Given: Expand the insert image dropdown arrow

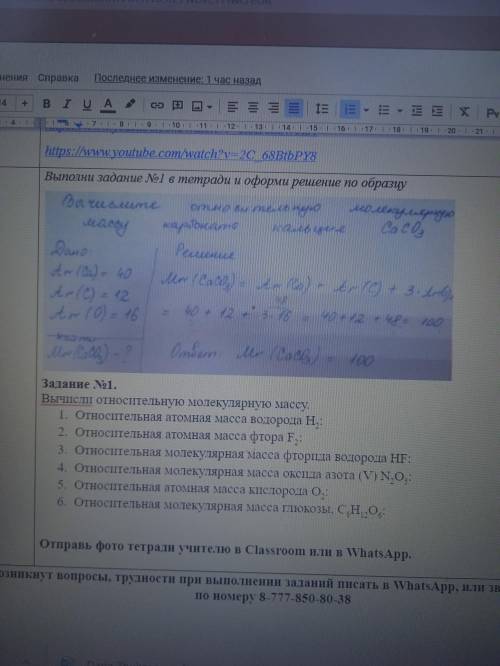Looking at the screenshot, I should pyautogui.click(x=209, y=107).
